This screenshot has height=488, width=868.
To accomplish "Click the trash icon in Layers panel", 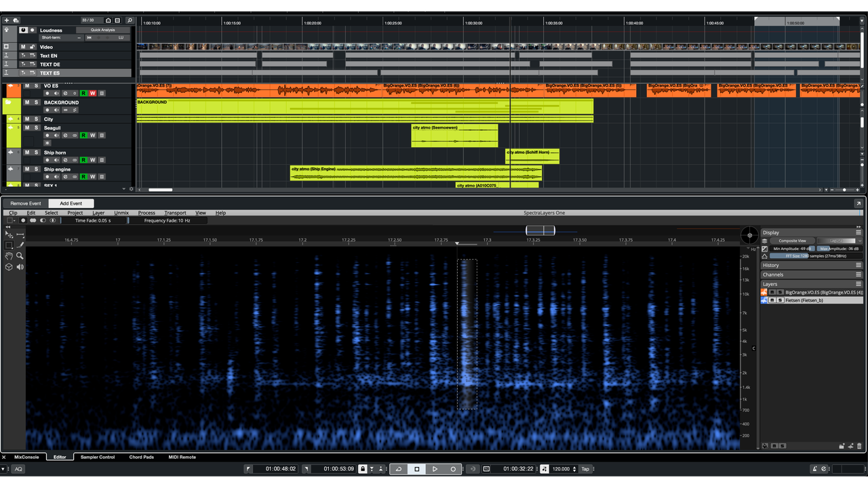I will [859, 446].
